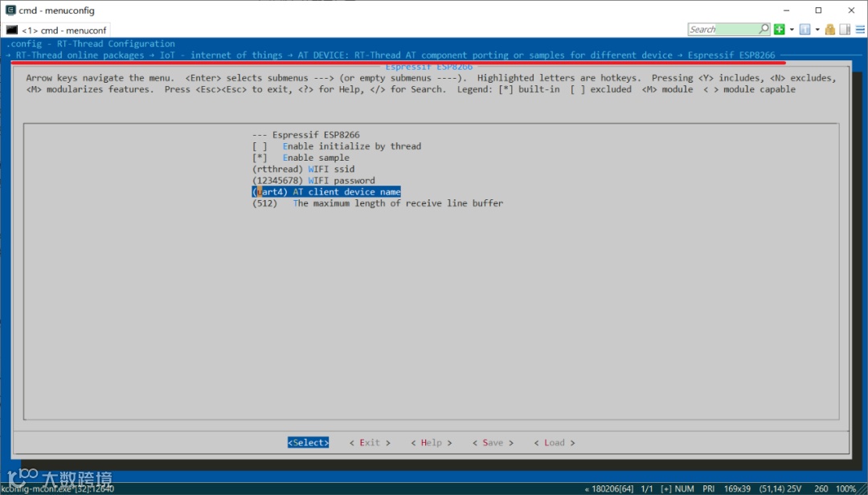Viewport: 868px width, 495px height.
Task: Maximize the cmd - menuconfig window
Action: point(818,10)
